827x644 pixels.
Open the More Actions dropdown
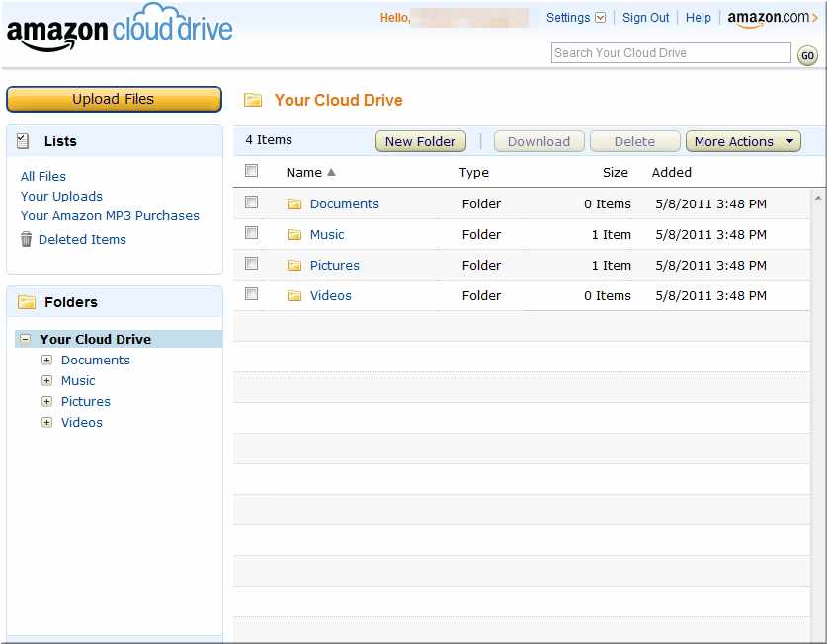743,141
